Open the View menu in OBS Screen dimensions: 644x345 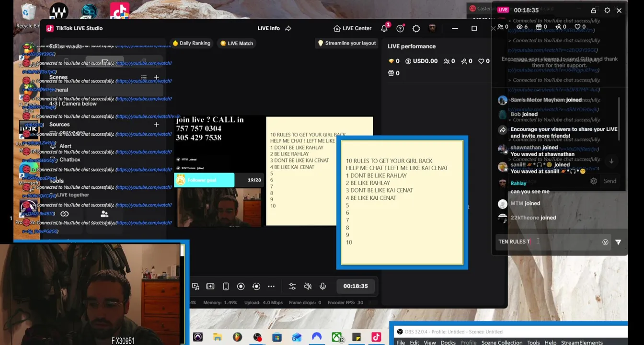tap(430, 342)
